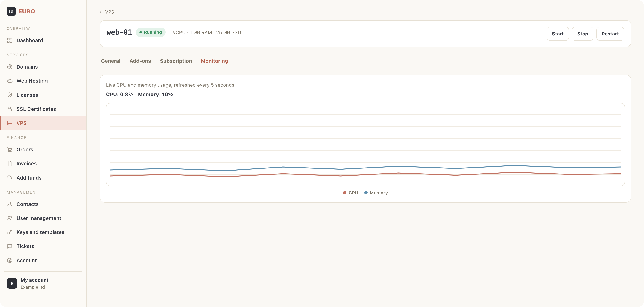The height and width of the screenshot is (307, 644).
Task: Click the Licenses shield icon
Action: tap(10, 95)
